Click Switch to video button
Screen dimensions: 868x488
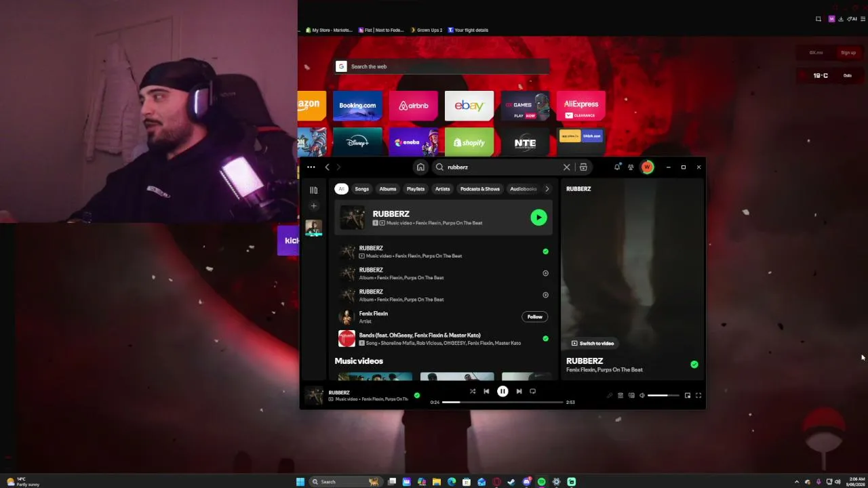tap(593, 344)
